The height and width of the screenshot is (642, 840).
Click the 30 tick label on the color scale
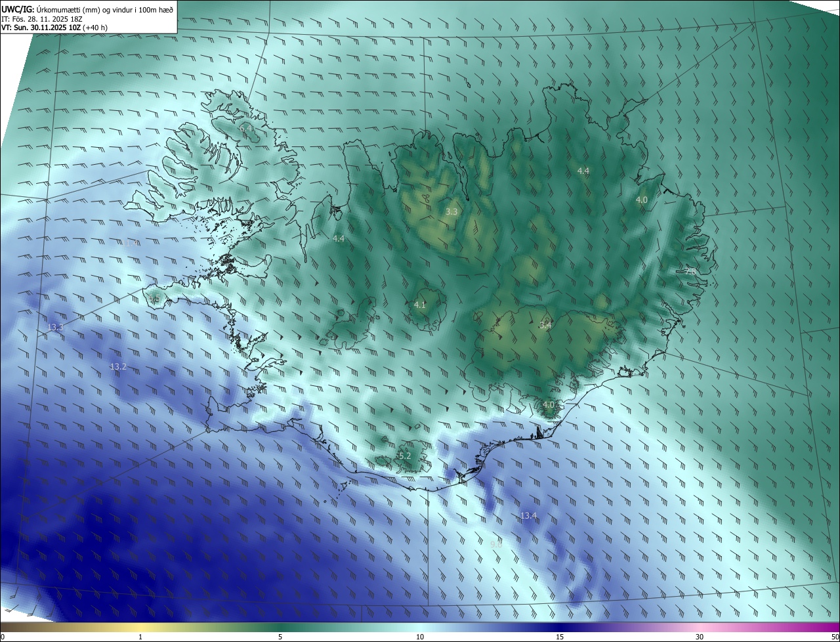pos(700,637)
